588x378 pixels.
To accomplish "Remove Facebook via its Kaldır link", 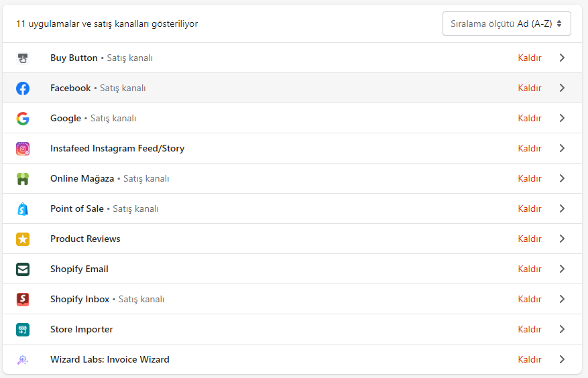I will pos(530,88).
